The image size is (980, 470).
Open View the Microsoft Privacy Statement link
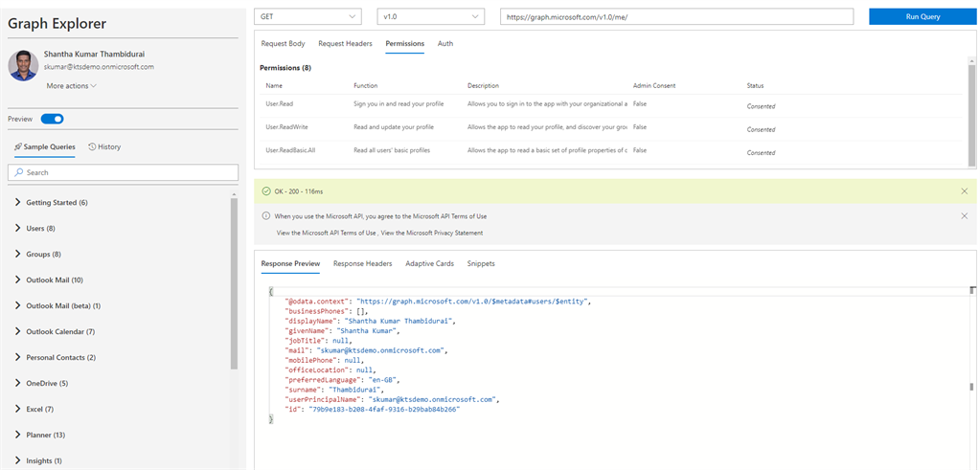point(432,233)
